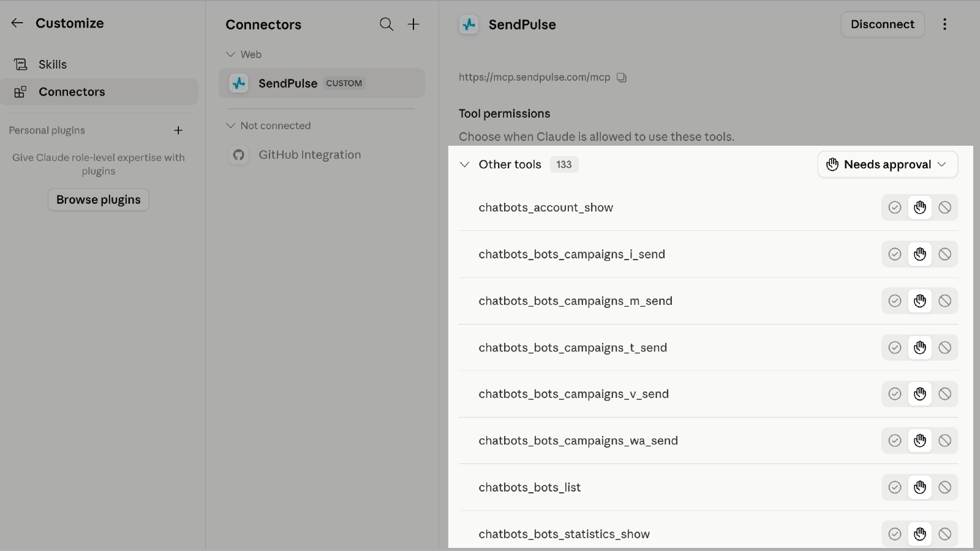Require approval for chatbots_bots_campaigns_m_send
The width and height of the screenshot is (980, 551).
[920, 301]
